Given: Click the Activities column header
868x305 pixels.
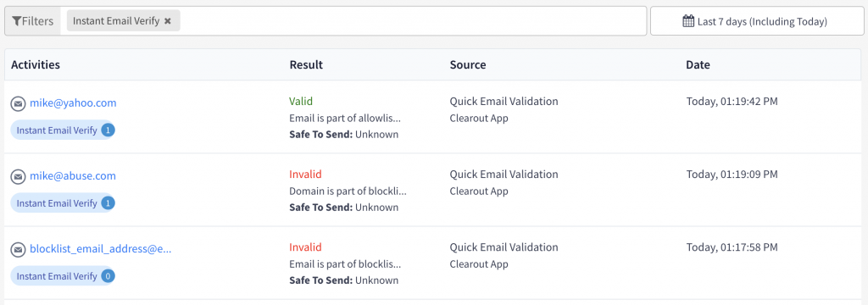Looking at the screenshot, I should 36,64.
